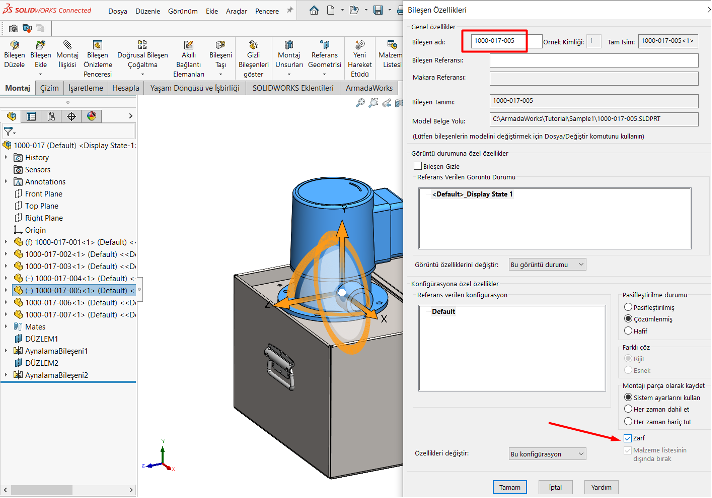Start Yeni Hareket Etüdü
The height and width of the screenshot is (498, 712).
tap(360, 45)
